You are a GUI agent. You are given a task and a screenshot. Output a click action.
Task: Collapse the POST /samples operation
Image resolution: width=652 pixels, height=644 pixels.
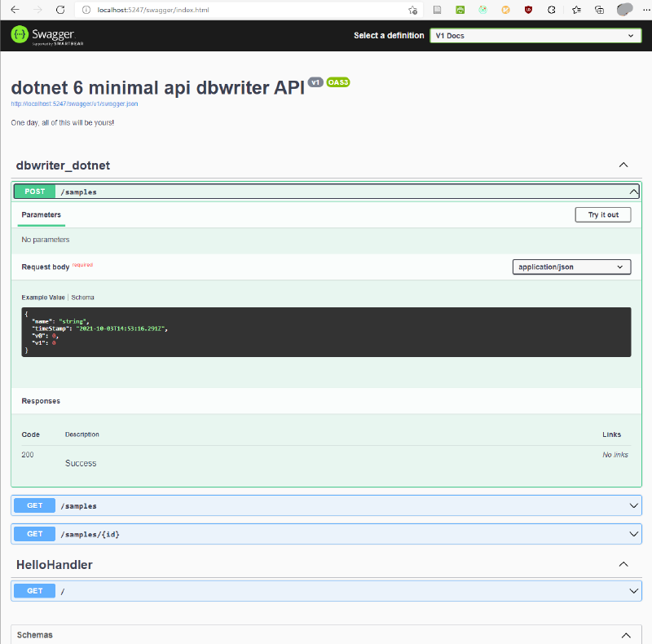click(634, 191)
